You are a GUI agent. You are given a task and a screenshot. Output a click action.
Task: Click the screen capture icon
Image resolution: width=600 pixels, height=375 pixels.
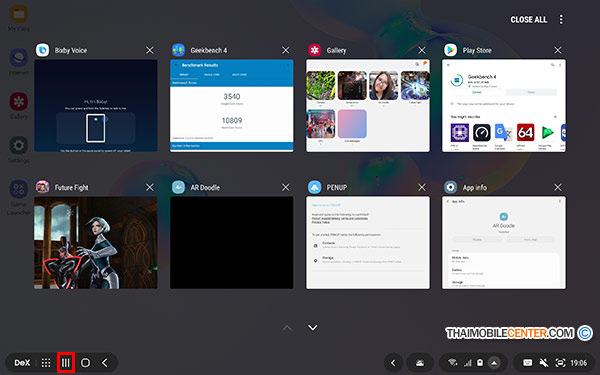click(560, 362)
